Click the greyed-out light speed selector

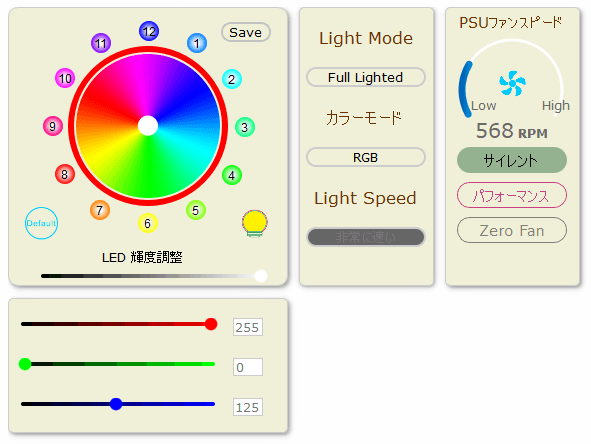coord(366,237)
